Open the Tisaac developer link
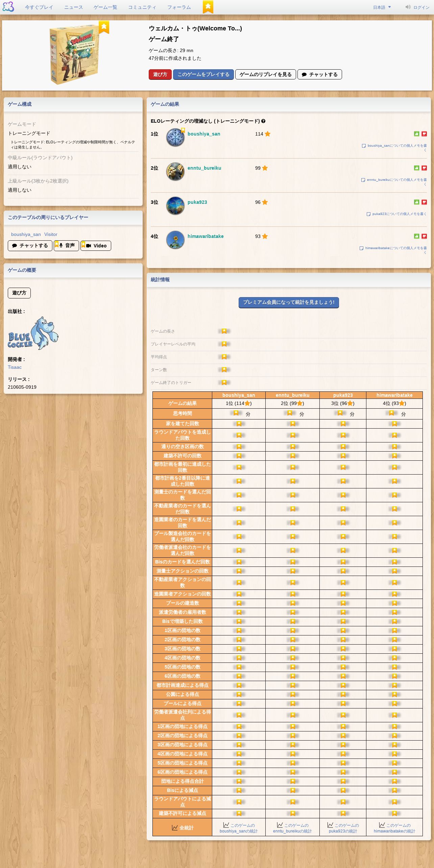This screenshot has width=434, height=868. pos(15,367)
